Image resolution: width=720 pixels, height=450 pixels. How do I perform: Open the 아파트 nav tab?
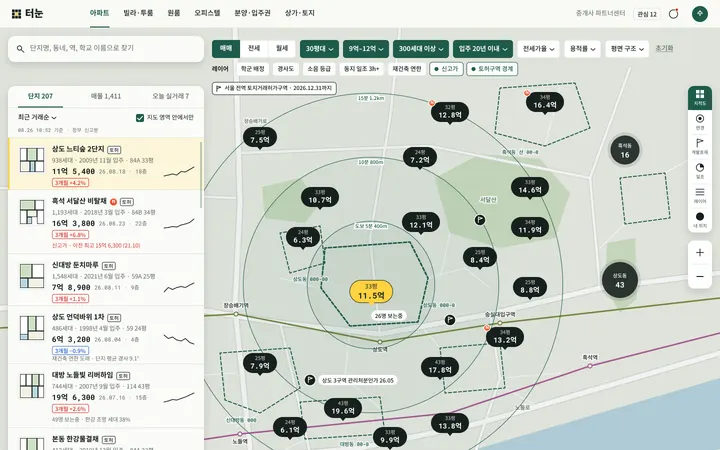(x=99, y=13)
